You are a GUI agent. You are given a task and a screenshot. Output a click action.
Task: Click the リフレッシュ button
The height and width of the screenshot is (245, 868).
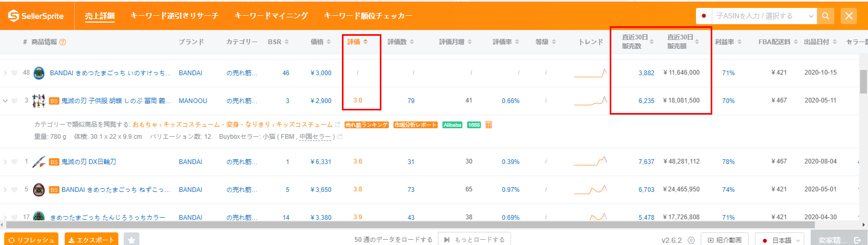[x=31, y=240]
